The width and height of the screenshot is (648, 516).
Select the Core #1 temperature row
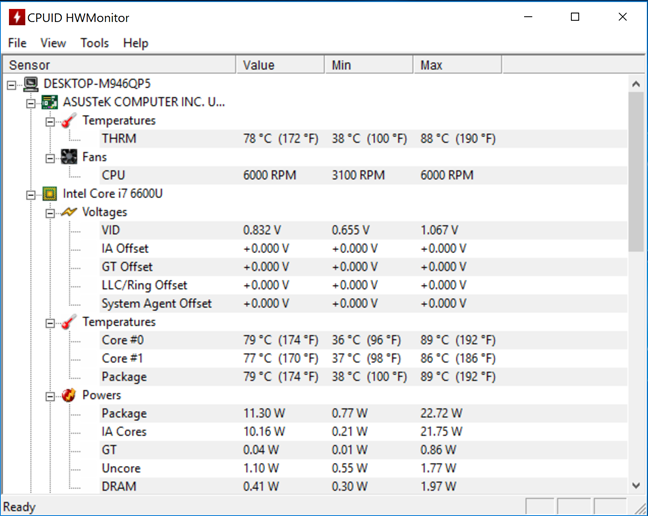363,358
